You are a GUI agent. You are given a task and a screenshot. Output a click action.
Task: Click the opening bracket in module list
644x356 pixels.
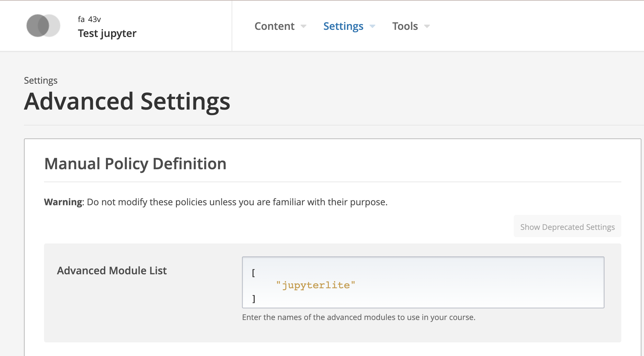coord(253,273)
